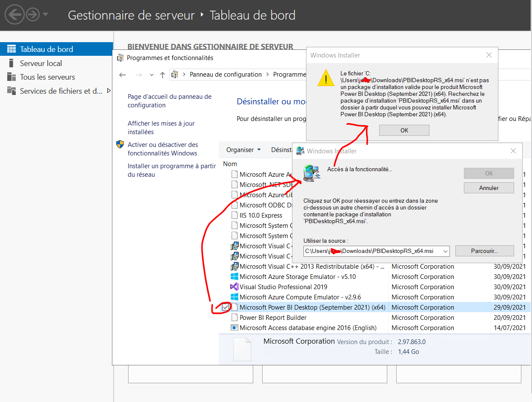Close the Accès à la fonctionnalité dialog
This screenshot has width=532, height=402.
tap(513, 151)
